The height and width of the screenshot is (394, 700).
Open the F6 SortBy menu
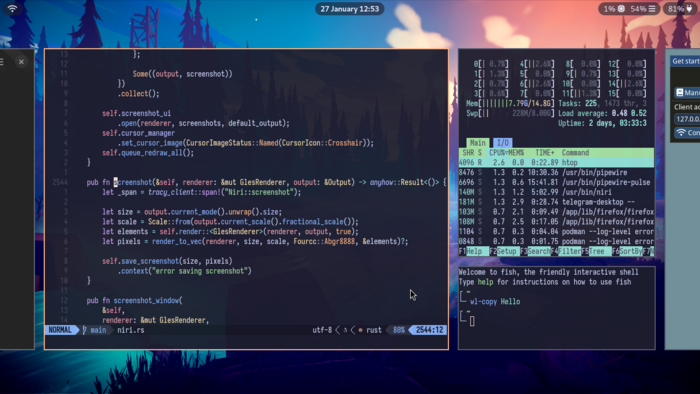click(627, 251)
